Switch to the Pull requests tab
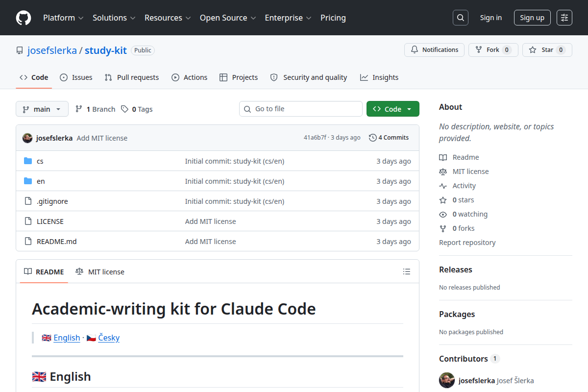The image size is (588, 392). [x=132, y=77]
